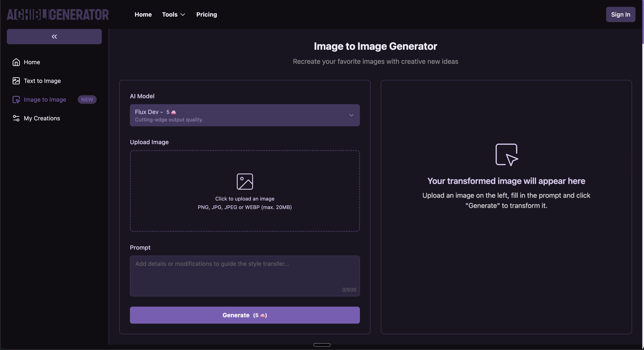Click the Home icon in the sidebar

[16, 62]
